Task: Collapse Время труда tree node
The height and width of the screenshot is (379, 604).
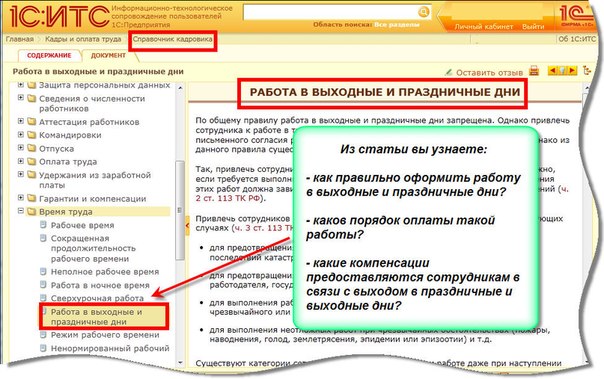Action: (21, 211)
